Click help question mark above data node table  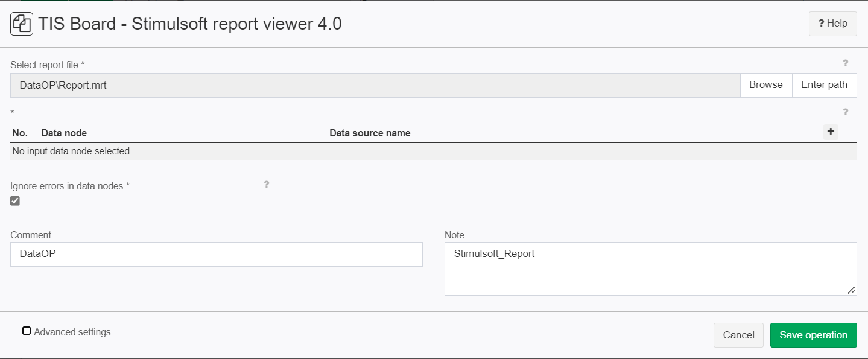pyautogui.click(x=845, y=112)
